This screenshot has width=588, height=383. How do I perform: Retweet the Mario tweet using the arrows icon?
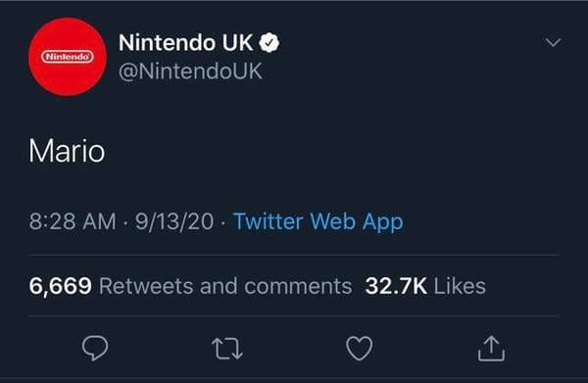(x=227, y=349)
